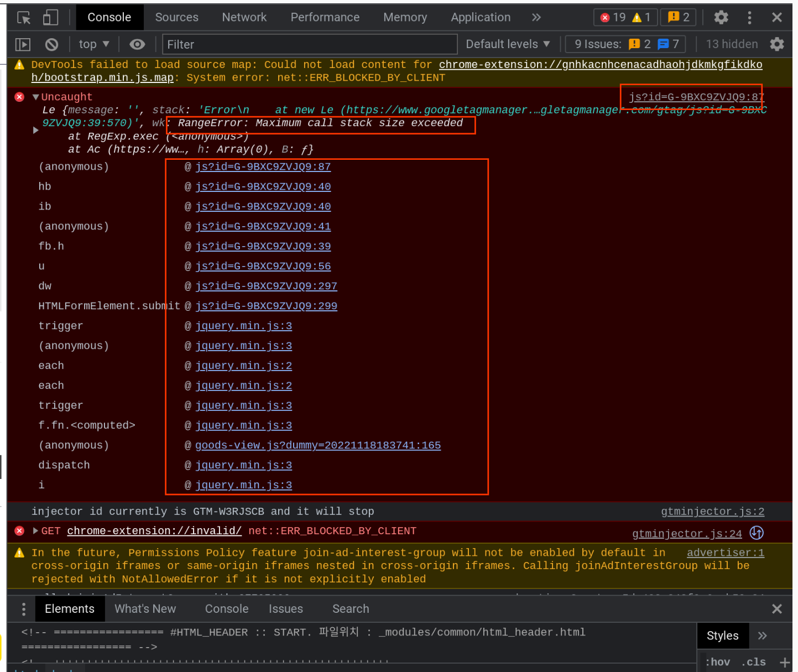Switch to the Network panel
The height and width of the screenshot is (672, 798).
click(x=244, y=17)
